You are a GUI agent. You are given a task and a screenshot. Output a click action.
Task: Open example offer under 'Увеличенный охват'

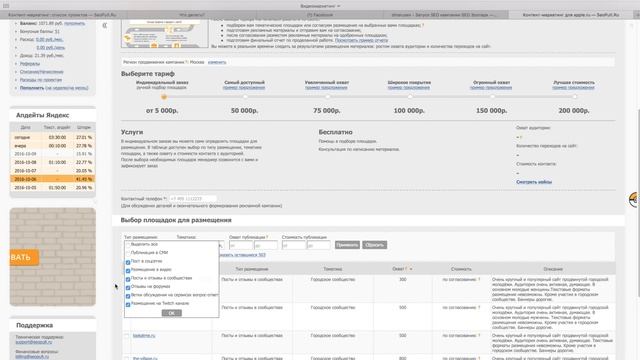327,88
